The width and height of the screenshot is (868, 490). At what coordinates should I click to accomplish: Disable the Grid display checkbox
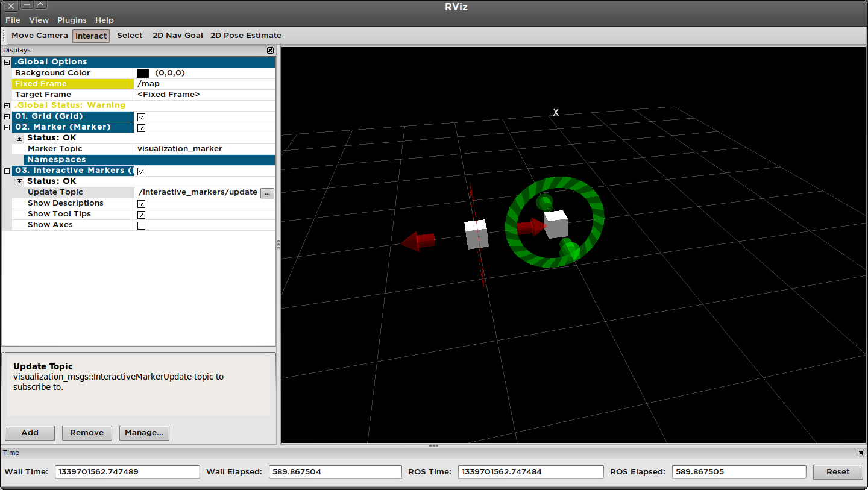pyautogui.click(x=140, y=117)
